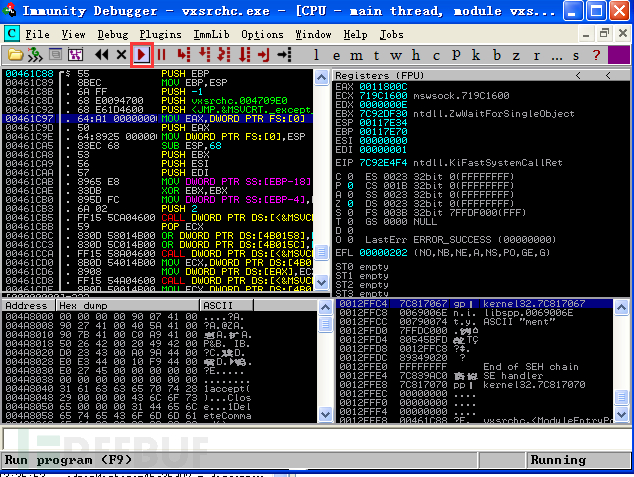Image resolution: width=634 pixels, height=477 pixels.
Task: Open the Jobs menu
Action: pos(391,34)
